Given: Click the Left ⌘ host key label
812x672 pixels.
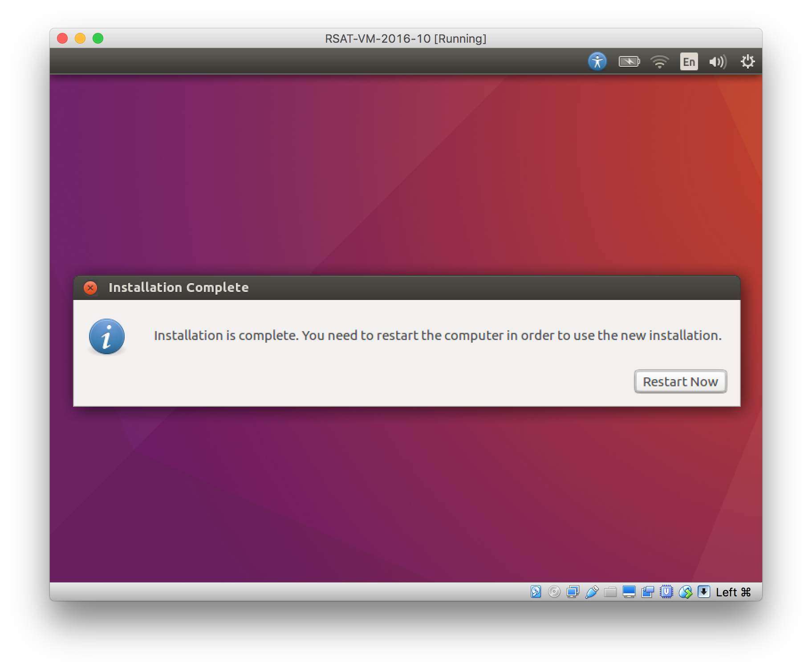Looking at the screenshot, I should coord(733,592).
